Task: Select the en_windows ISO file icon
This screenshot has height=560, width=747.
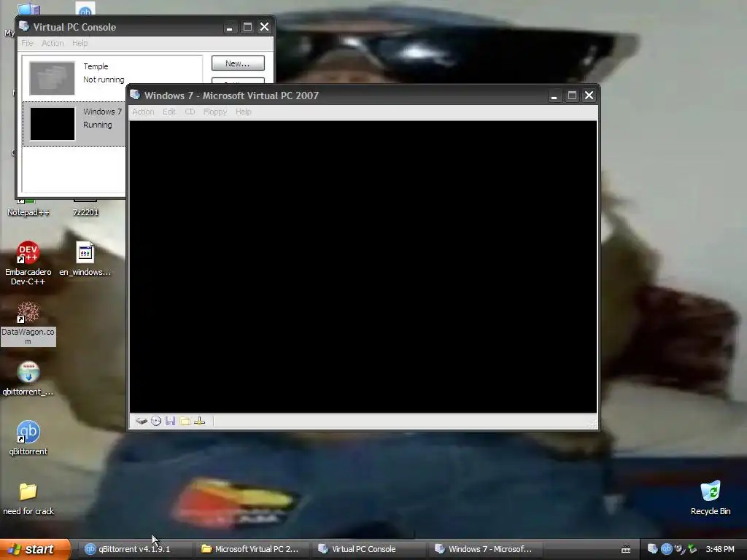Action: (85, 259)
